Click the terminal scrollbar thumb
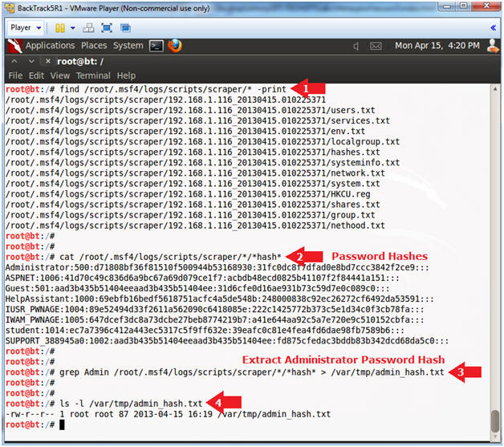 [495, 421]
